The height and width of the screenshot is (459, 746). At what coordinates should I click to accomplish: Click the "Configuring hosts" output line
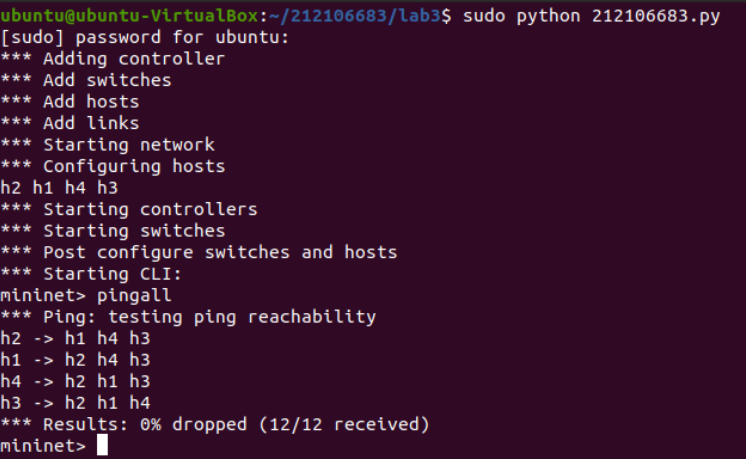(113, 166)
